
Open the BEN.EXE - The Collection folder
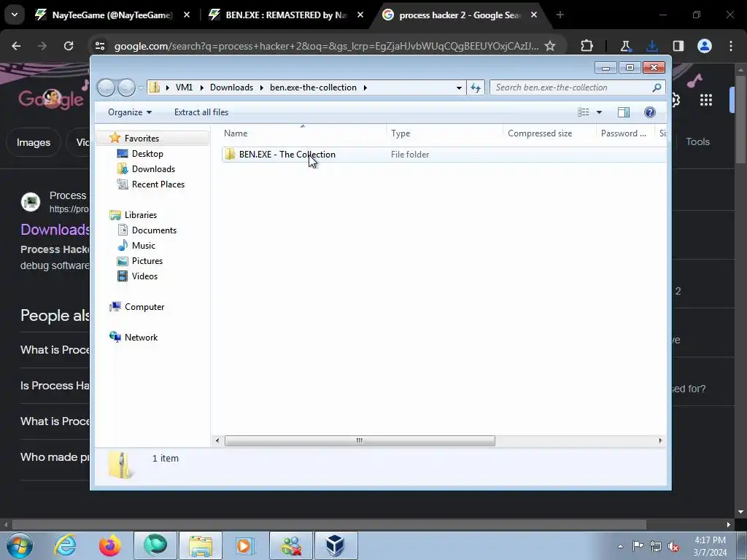click(x=287, y=155)
